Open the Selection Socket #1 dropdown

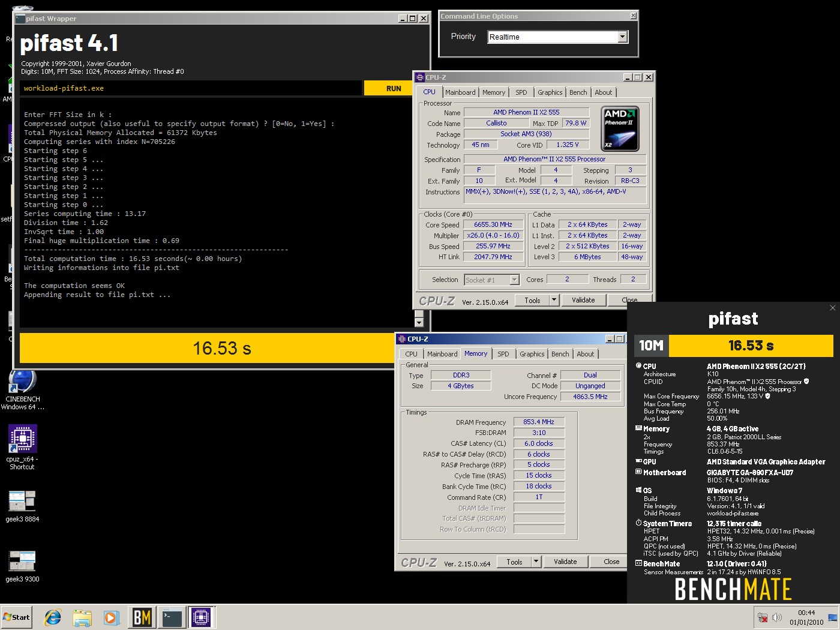click(514, 280)
